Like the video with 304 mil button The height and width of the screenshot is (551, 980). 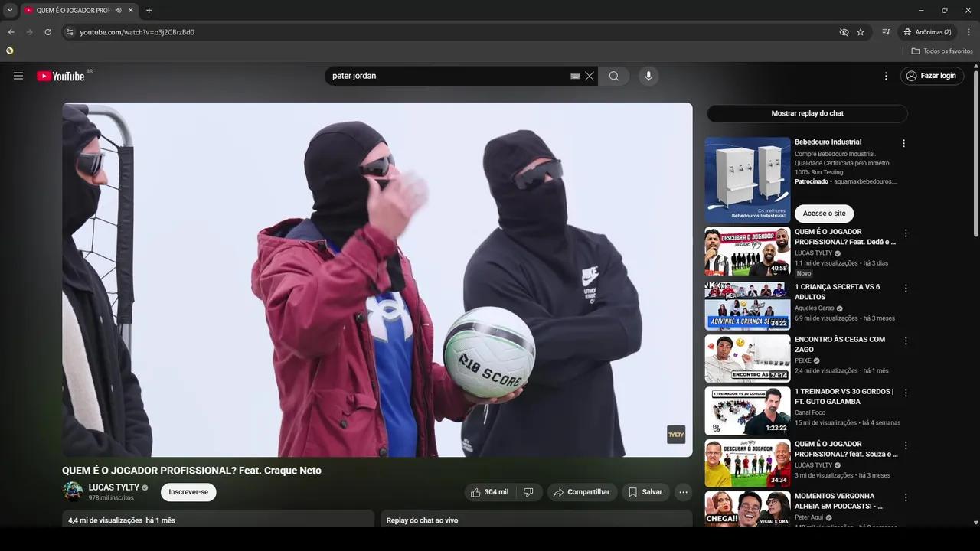click(489, 492)
